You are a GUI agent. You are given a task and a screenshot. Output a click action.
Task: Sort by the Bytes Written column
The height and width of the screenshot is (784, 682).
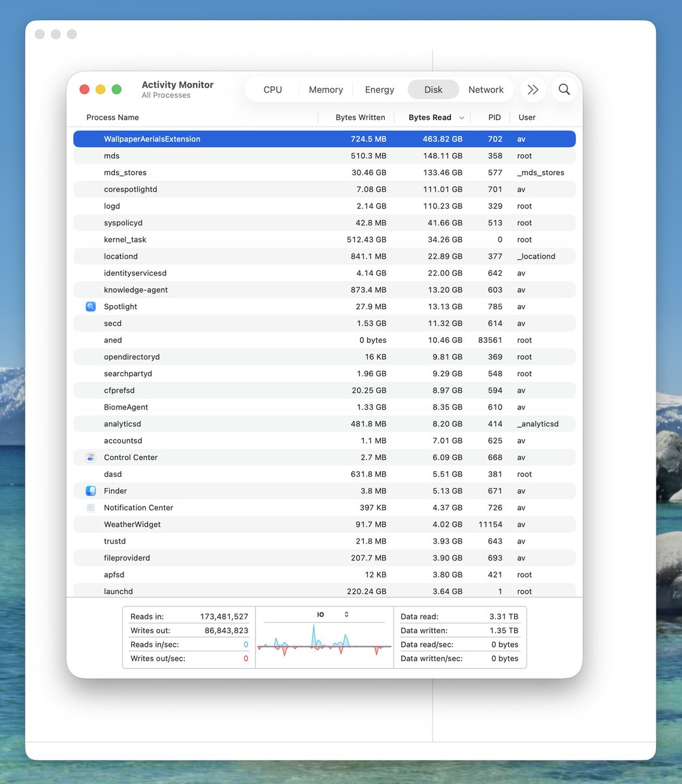click(360, 118)
